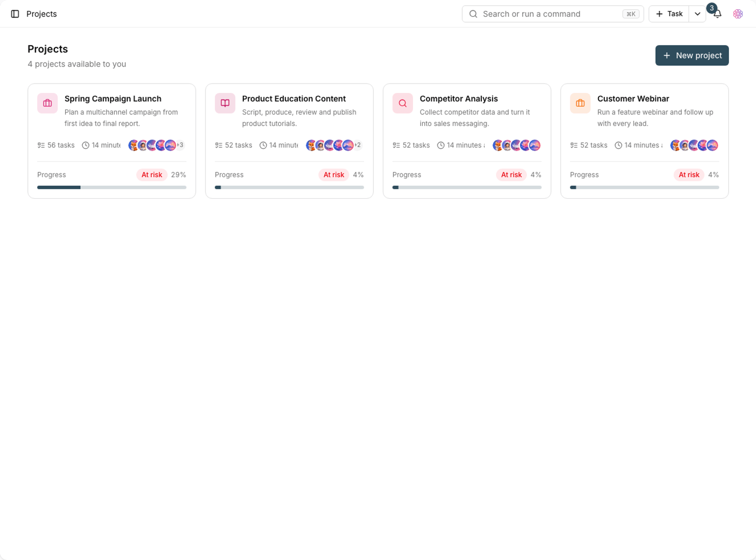Image resolution: width=756 pixels, height=560 pixels.
Task: Open the Product Education Content project title
Action: pyautogui.click(x=294, y=99)
